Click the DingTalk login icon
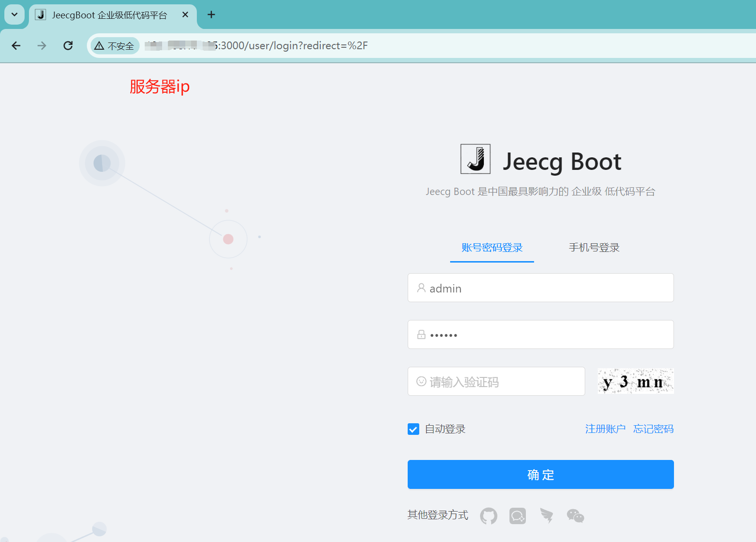Image resolution: width=756 pixels, height=542 pixels. coord(547,516)
